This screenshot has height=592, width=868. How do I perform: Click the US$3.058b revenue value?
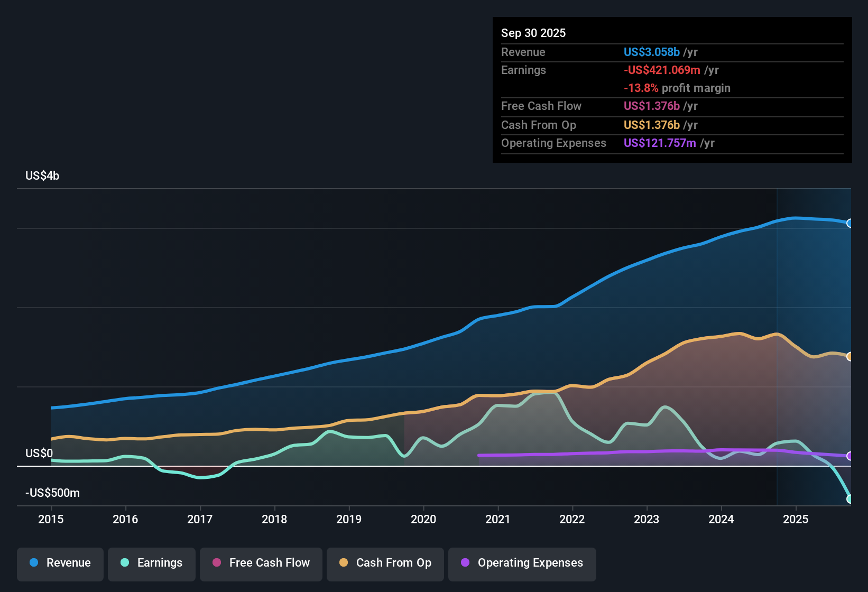tap(651, 52)
